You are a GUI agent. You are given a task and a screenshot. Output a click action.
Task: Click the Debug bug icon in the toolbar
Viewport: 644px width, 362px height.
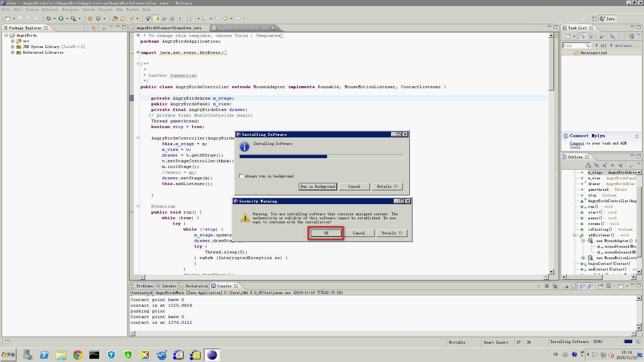(49, 18)
